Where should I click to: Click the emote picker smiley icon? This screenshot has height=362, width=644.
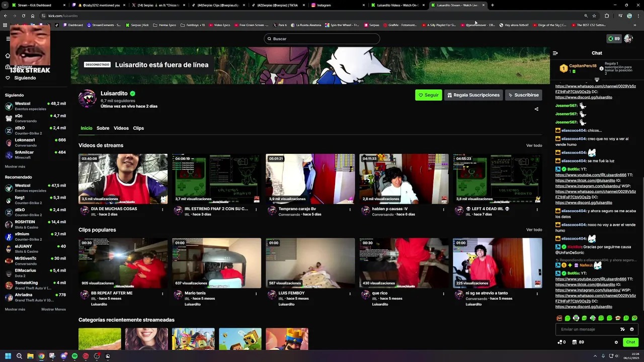pos(632,329)
